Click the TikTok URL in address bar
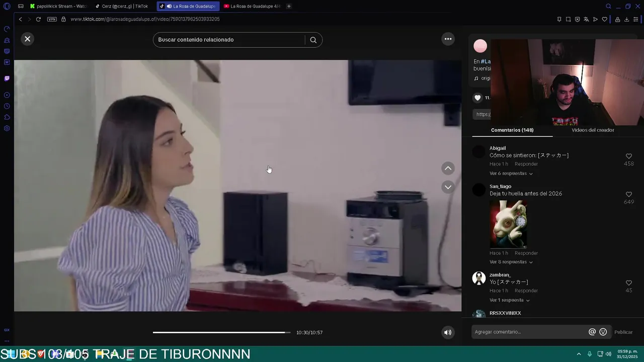 pos(145,19)
